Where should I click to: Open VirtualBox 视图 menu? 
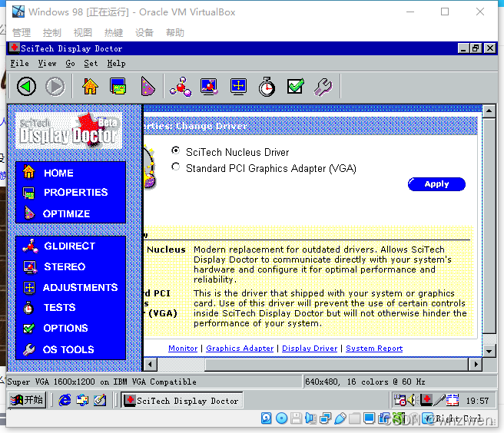pyautogui.click(x=83, y=32)
